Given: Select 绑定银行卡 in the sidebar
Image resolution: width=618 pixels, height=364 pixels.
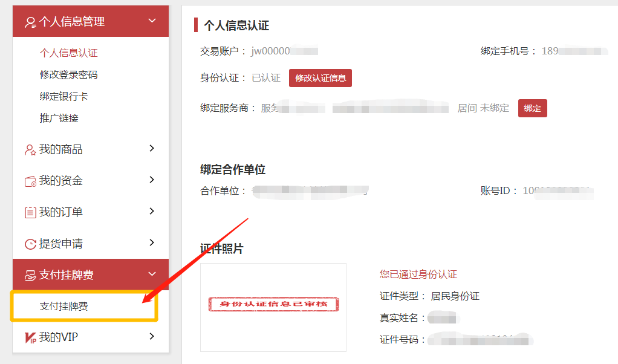Looking at the screenshot, I should (64, 96).
